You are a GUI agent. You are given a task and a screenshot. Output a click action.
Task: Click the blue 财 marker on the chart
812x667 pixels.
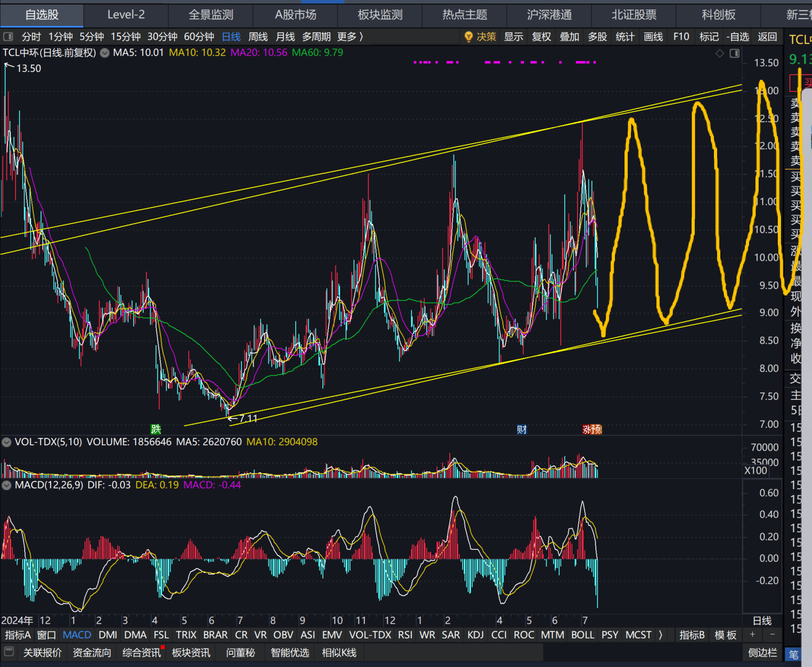point(522,429)
